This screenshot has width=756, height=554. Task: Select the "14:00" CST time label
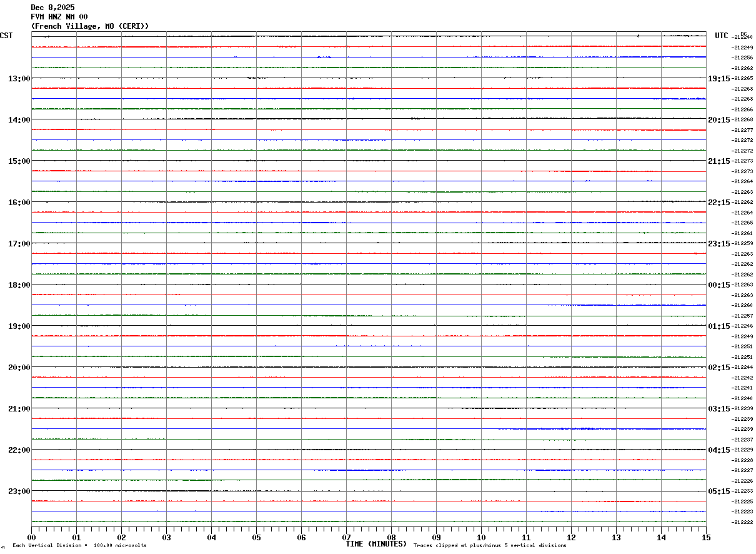click(19, 120)
